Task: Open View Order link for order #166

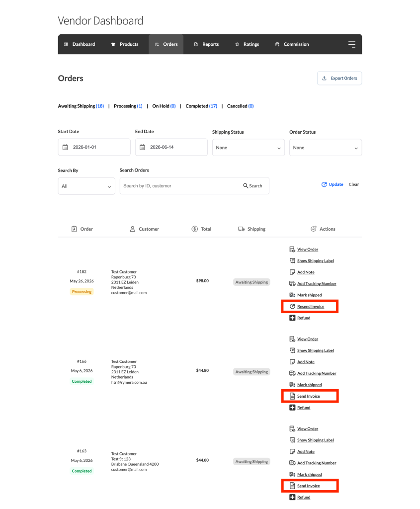Action: point(308,339)
